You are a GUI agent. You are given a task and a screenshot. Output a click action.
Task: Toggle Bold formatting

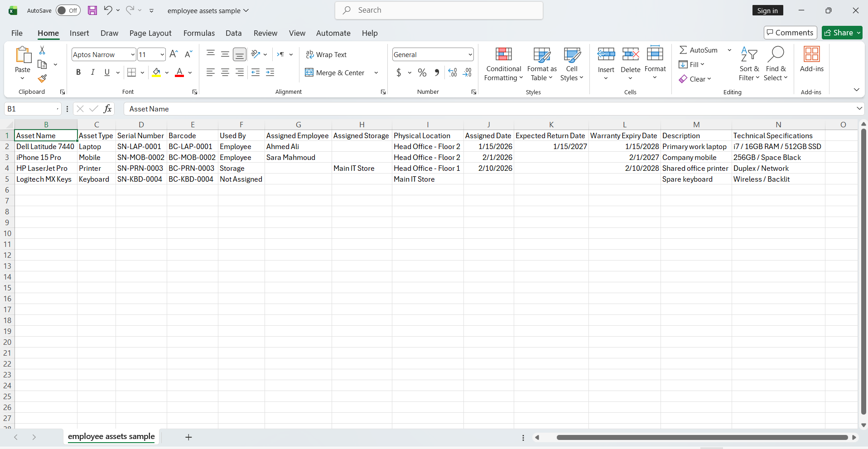pos(78,72)
